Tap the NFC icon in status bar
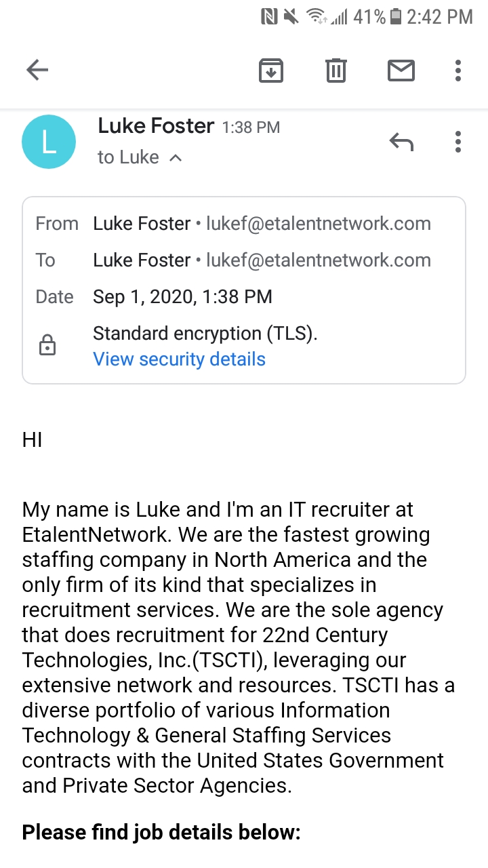The width and height of the screenshot is (488, 868). coord(269,16)
